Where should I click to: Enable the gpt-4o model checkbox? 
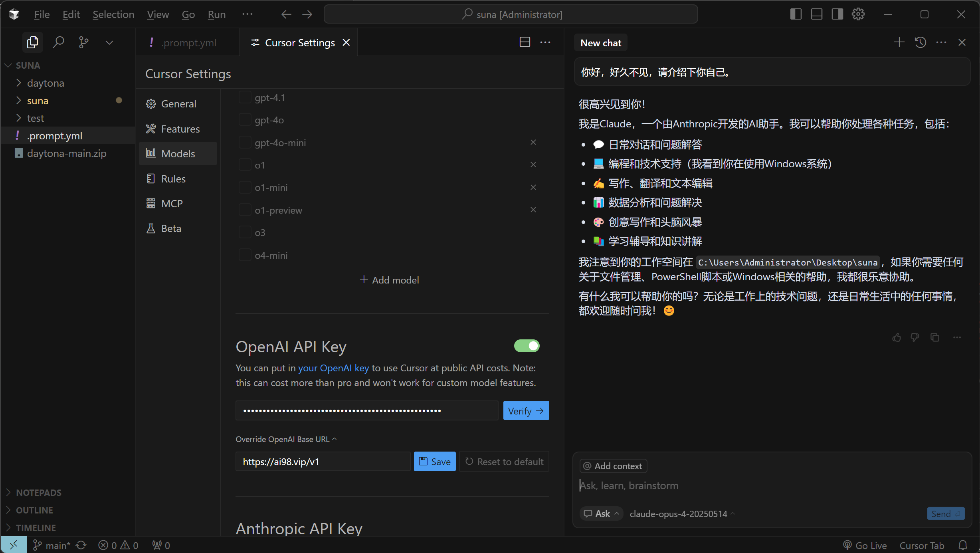245,120
